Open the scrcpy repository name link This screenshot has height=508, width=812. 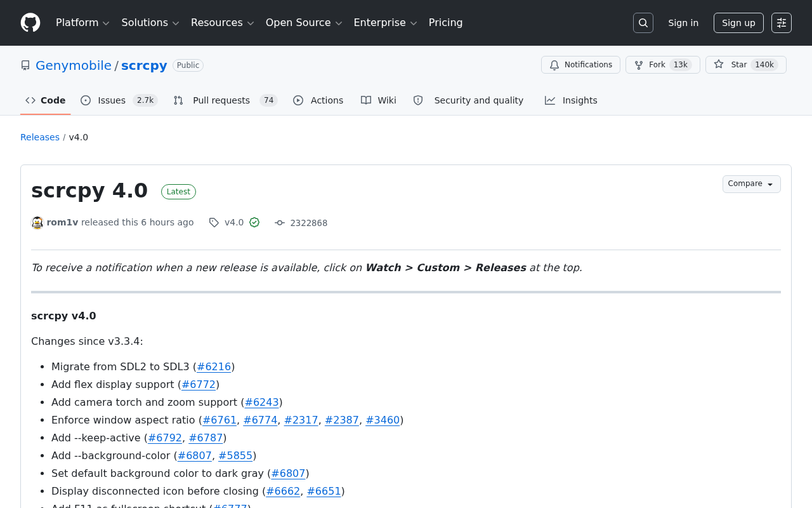coord(144,65)
